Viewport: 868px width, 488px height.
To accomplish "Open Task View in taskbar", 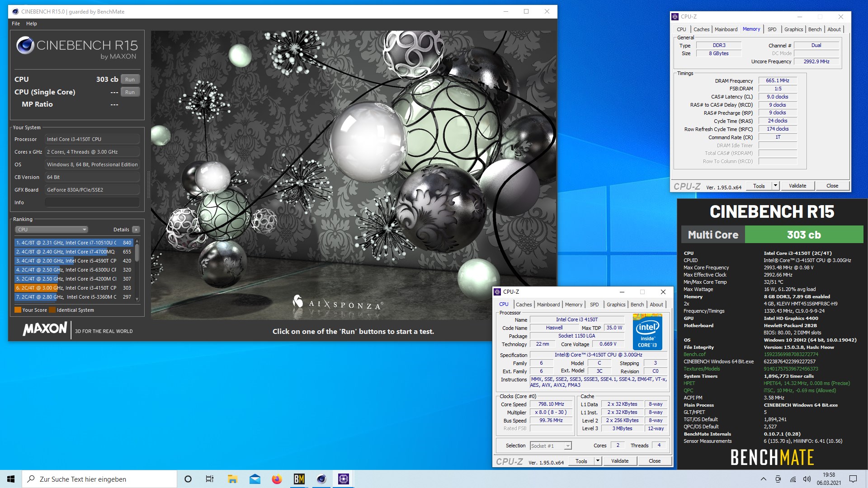I will click(x=210, y=479).
